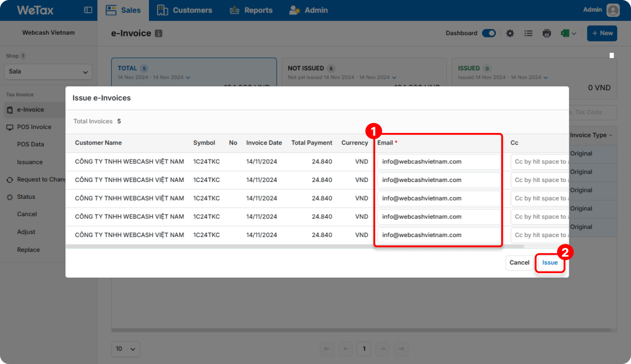Click page number 1

click(364, 349)
